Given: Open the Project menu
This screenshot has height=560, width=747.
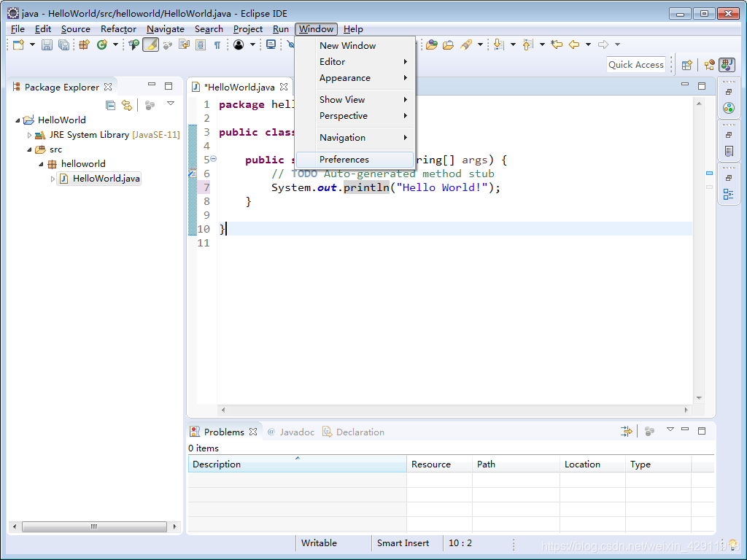Looking at the screenshot, I should coord(248,29).
